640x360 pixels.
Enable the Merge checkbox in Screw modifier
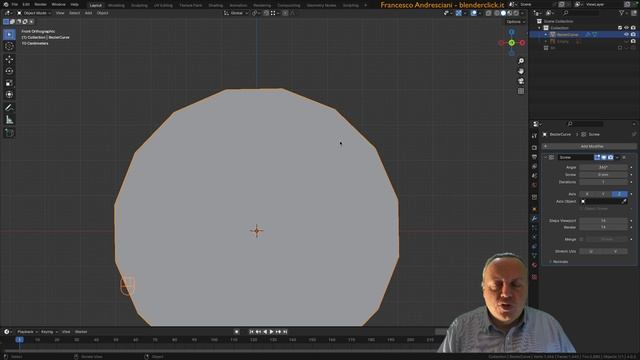point(582,240)
